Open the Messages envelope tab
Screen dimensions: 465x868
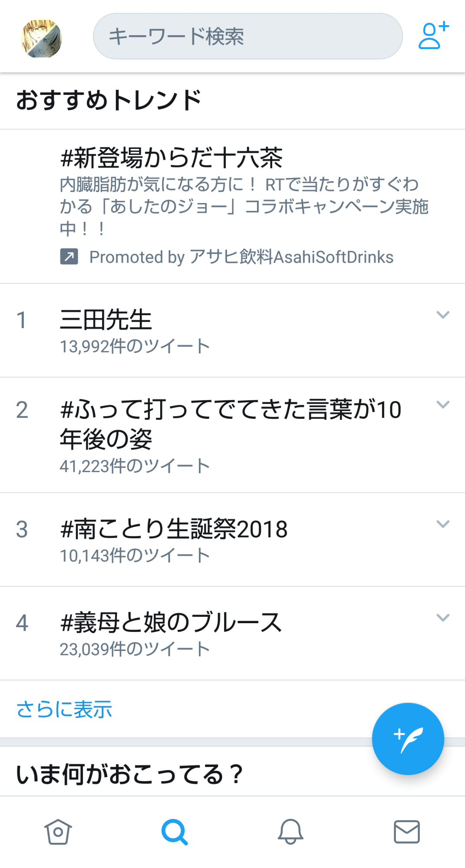click(x=406, y=832)
